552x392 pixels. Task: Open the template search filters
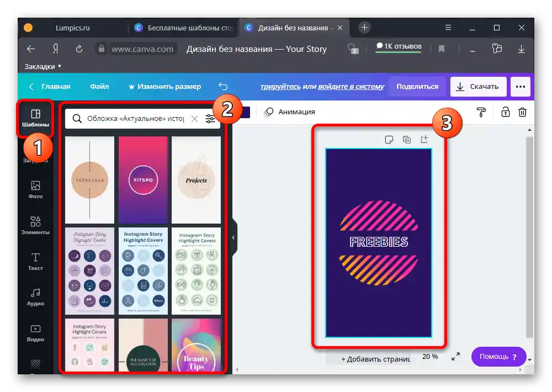point(210,119)
